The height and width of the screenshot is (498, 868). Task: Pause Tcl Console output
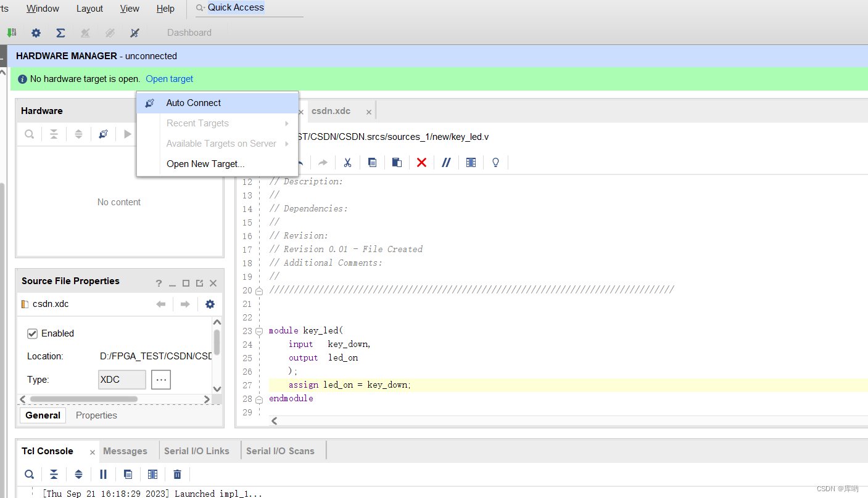coord(103,474)
